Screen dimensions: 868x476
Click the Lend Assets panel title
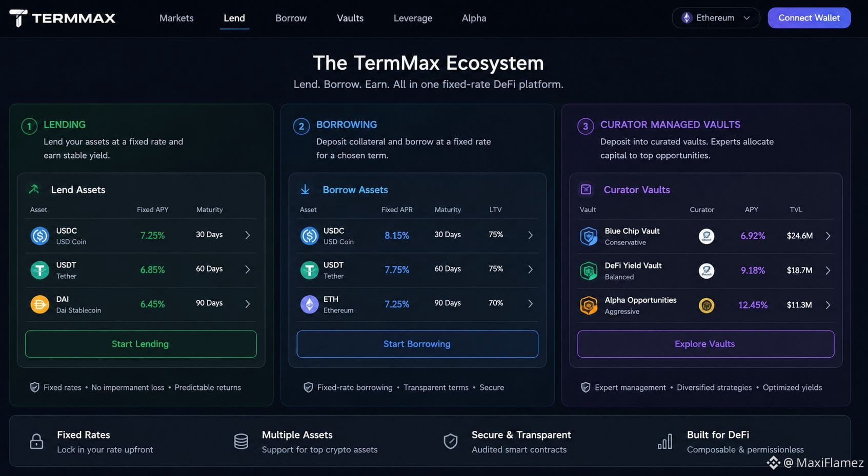[78, 190]
